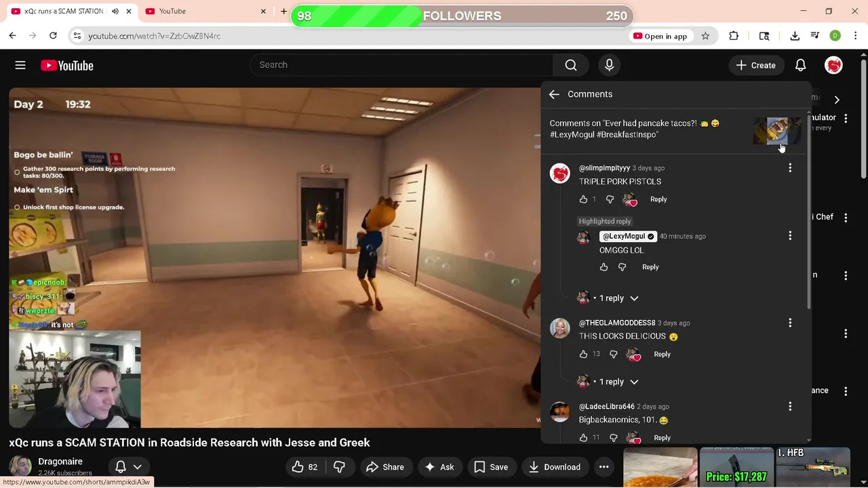Reply to the TRIPLE PORK PISTOLS comment

tap(658, 199)
